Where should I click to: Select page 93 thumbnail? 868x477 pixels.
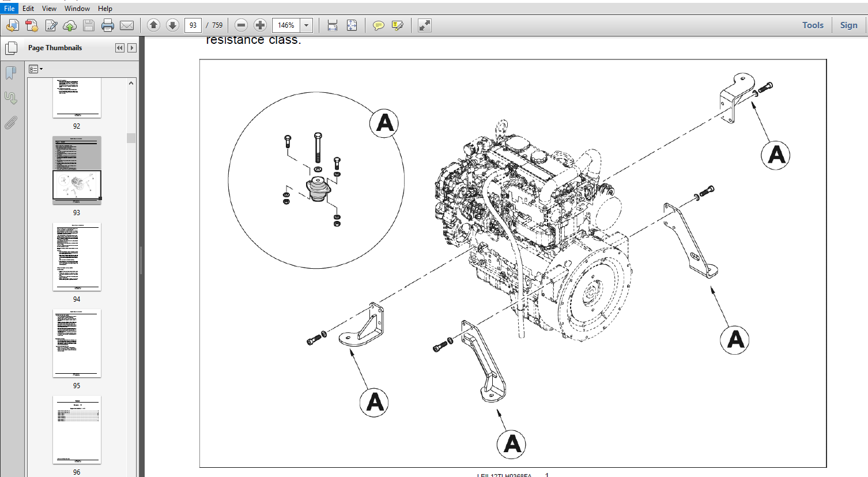pyautogui.click(x=77, y=170)
